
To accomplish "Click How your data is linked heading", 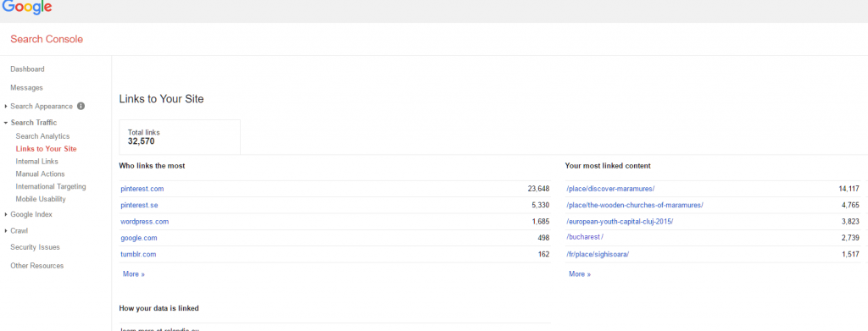I will (159, 308).
